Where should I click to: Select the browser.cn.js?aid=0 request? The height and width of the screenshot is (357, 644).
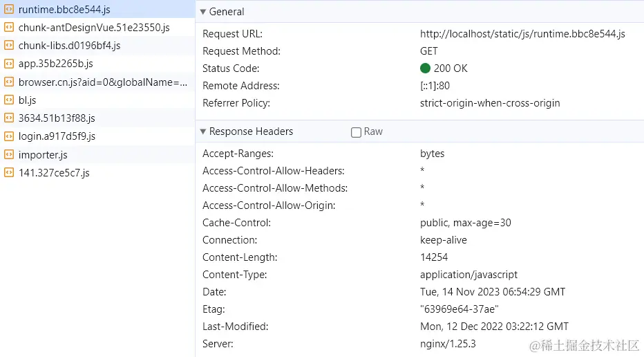pos(97,82)
